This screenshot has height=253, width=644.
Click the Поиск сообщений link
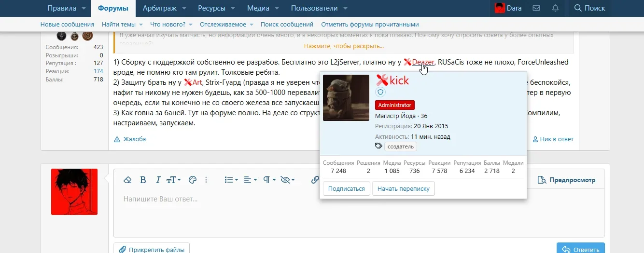tap(287, 24)
